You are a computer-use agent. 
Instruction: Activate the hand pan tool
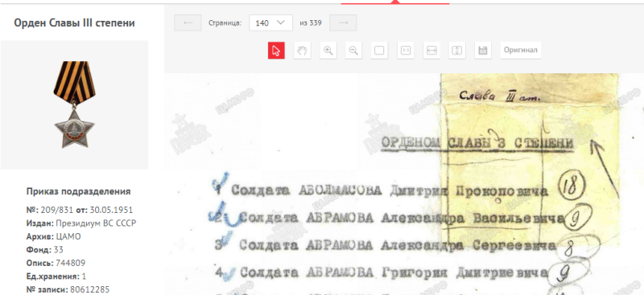tap(302, 51)
